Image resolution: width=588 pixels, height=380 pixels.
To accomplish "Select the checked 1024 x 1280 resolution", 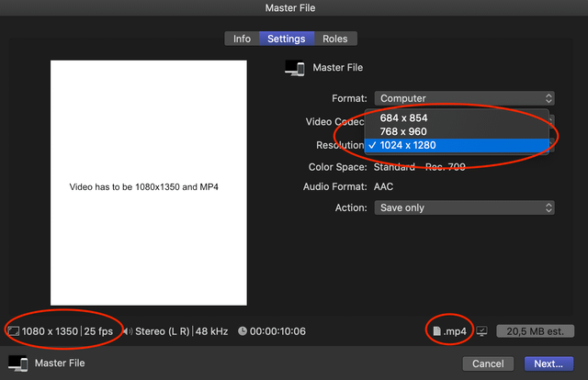I will click(x=457, y=145).
